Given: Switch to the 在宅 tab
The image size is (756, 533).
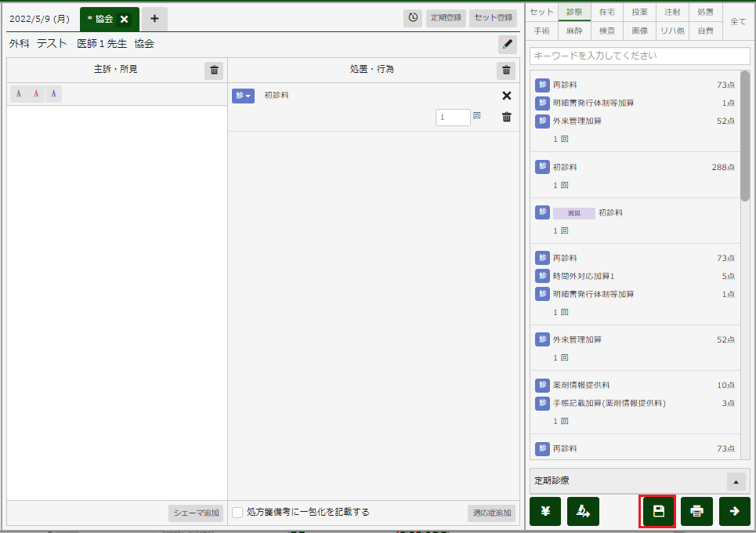Looking at the screenshot, I should (x=607, y=12).
